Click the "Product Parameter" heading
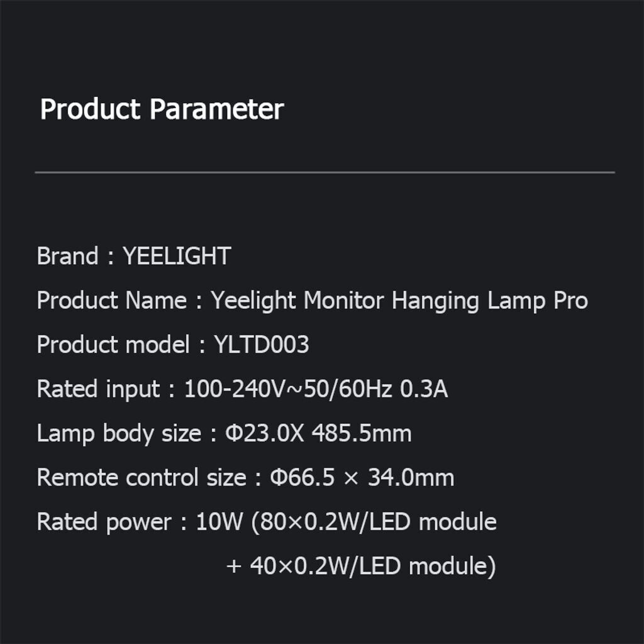The width and height of the screenshot is (644, 644). pos(162,109)
